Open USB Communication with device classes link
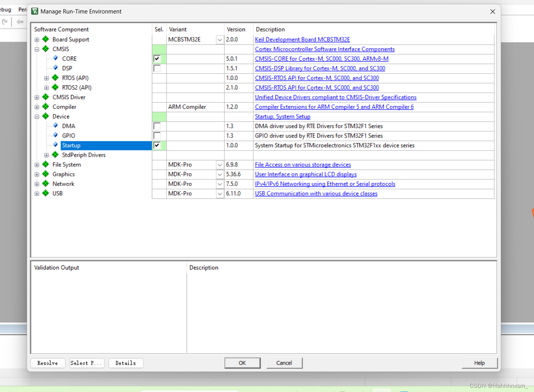Screen dimensions: 534x392 (x=316, y=194)
